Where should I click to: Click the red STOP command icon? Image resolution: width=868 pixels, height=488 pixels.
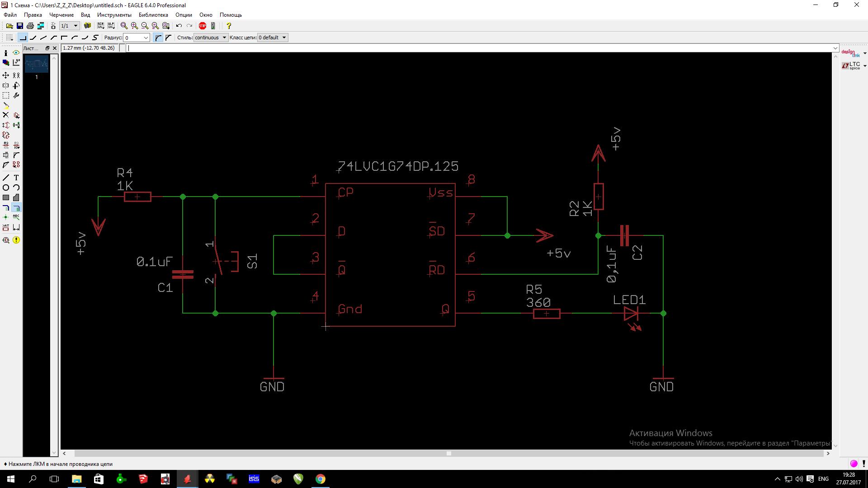tap(203, 26)
